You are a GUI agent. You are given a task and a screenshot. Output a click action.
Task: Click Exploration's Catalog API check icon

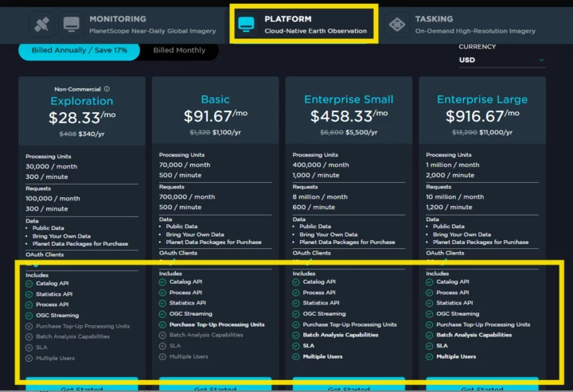point(29,284)
